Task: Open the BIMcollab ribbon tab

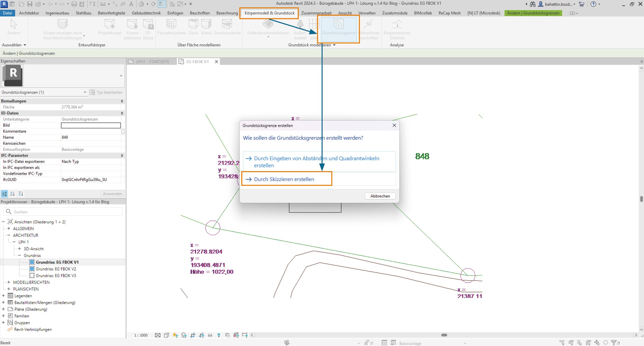Action: [423, 13]
